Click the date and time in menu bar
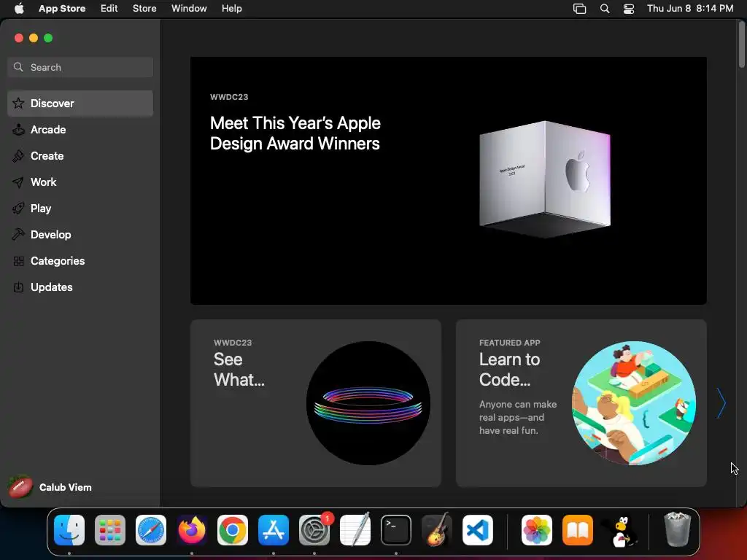 tap(690, 8)
